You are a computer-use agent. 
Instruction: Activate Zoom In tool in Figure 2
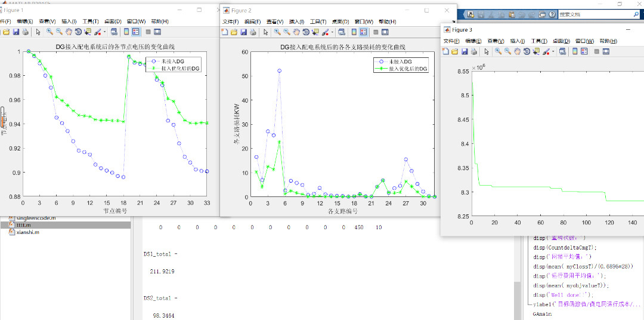pos(277,32)
